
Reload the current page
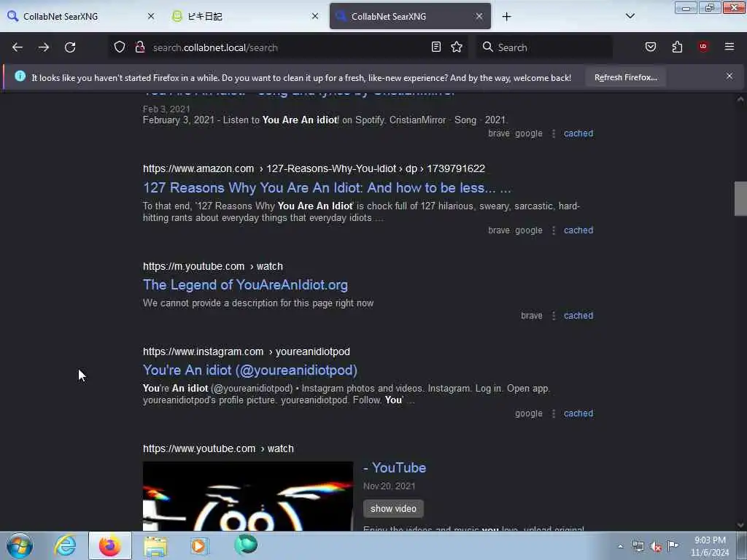70,47
